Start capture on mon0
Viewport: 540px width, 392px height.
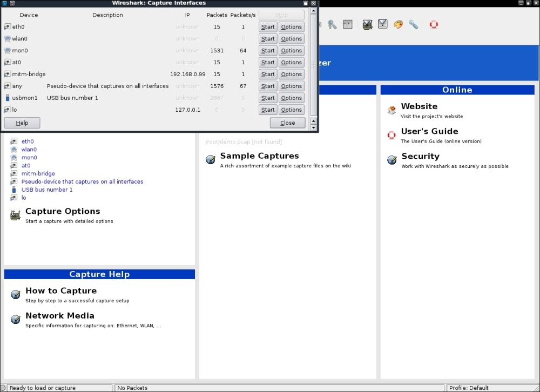(268, 51)
